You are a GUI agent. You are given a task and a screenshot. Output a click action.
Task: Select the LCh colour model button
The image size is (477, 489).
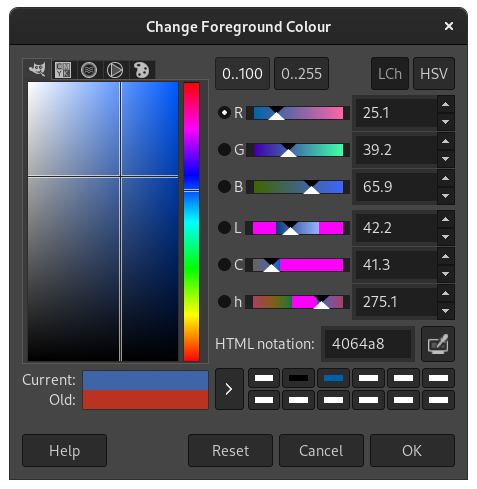point(390,74)
